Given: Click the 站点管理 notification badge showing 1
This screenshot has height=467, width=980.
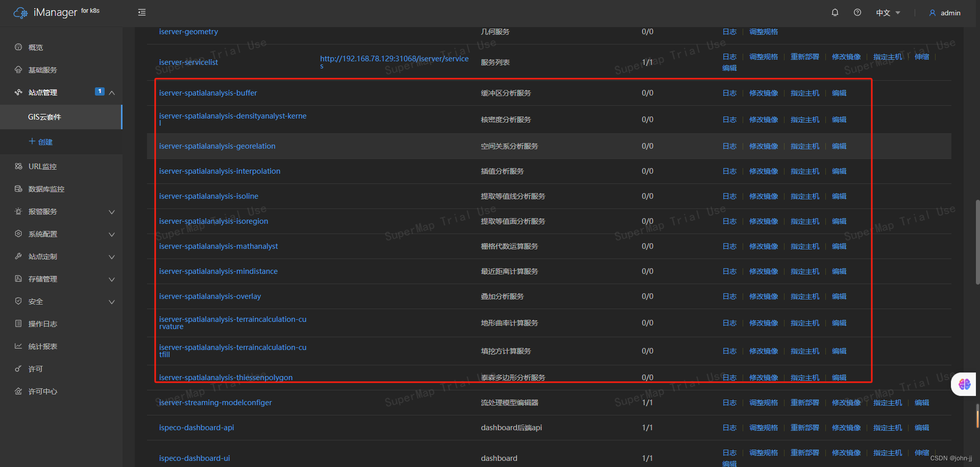Looking at the screenshot, I should point(100,91).
